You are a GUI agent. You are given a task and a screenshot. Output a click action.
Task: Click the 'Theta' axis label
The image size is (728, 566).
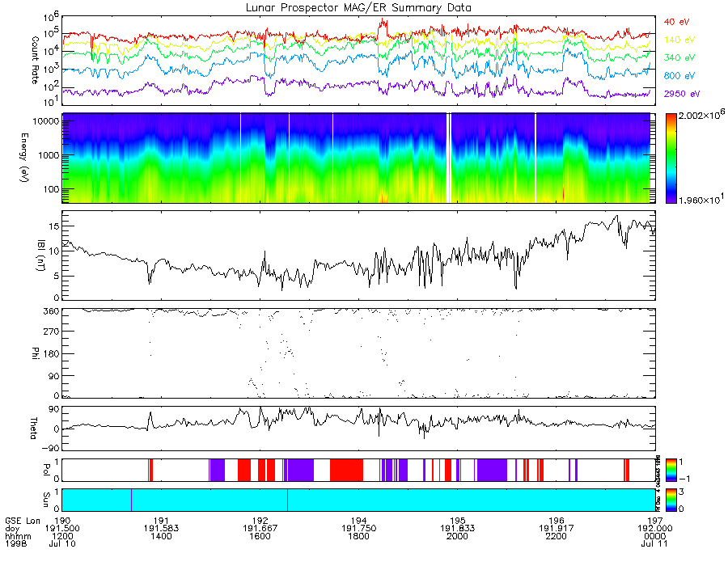[x=33, y=429]
